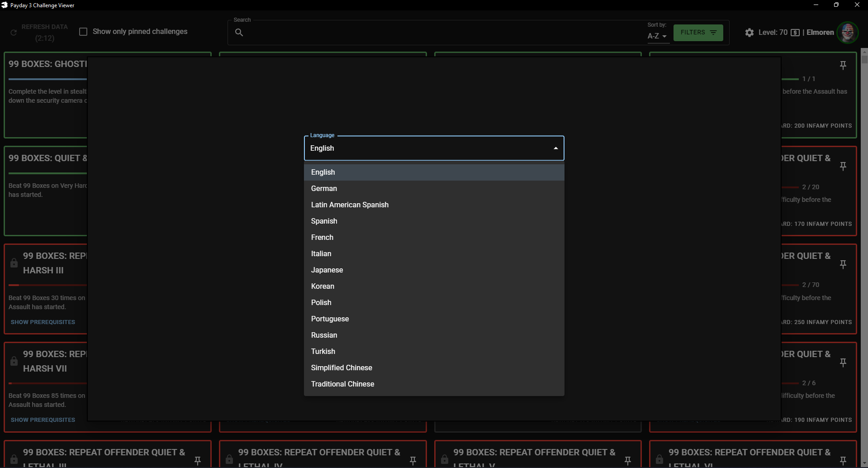
Task: Select German from the language list
Action: [x=434, y=189]
